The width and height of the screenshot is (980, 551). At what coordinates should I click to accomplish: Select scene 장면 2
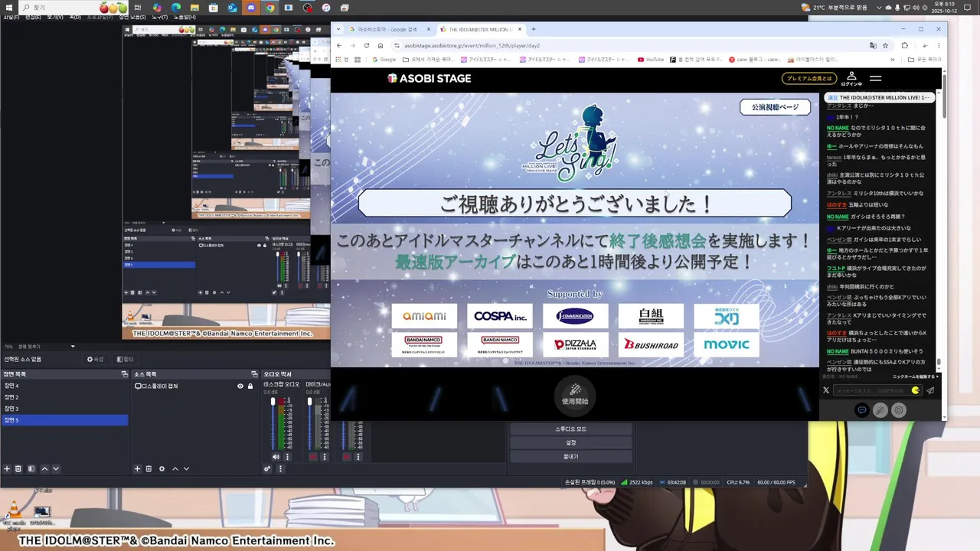tap(64, 397)
